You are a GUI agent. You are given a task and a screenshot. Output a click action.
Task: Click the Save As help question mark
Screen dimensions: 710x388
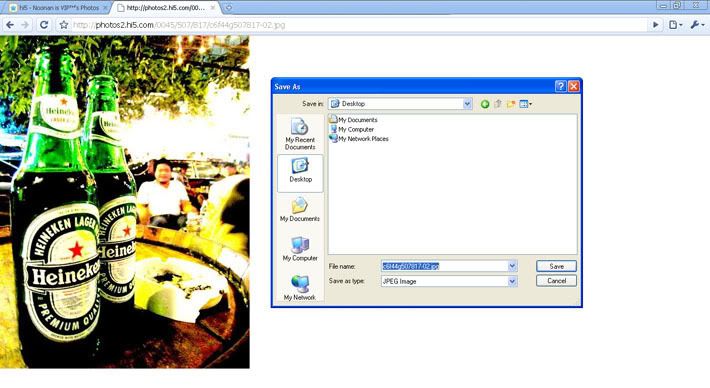[x=561, y=86]
